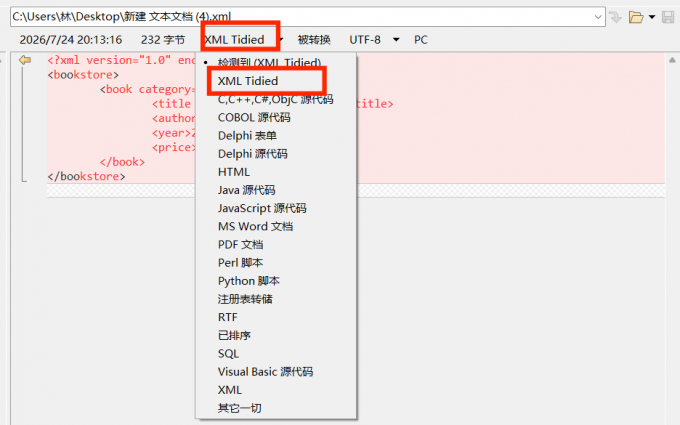Click the save disk icon
The width and height of the screenshot is (680, 425).
point(668,17)
